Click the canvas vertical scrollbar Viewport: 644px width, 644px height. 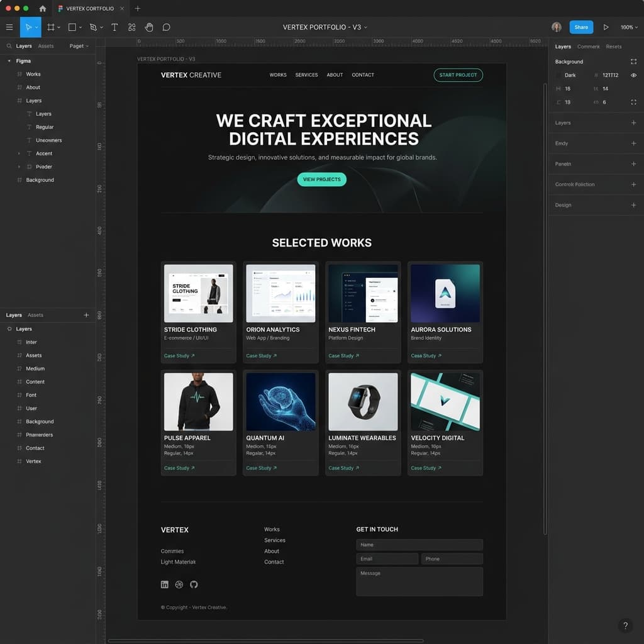tap(545, 308)
